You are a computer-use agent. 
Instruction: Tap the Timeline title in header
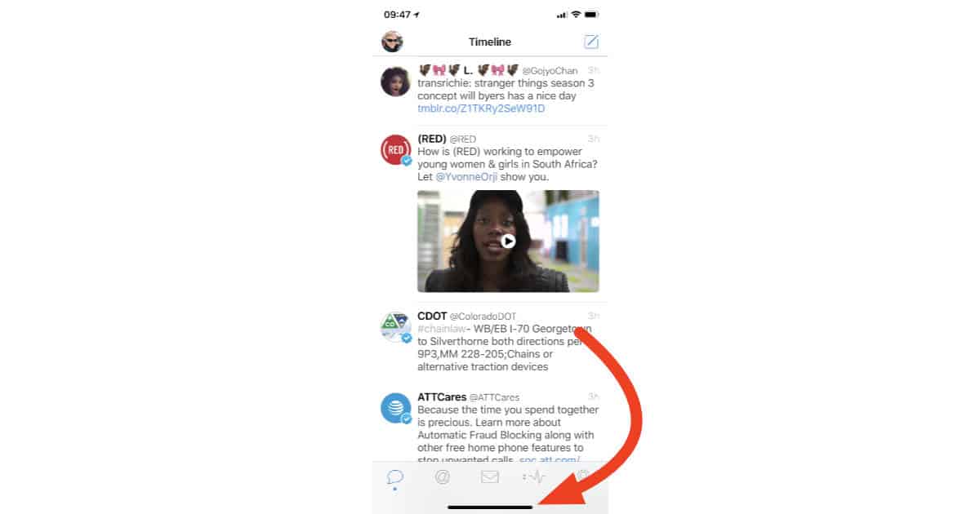tap(490, 42)
